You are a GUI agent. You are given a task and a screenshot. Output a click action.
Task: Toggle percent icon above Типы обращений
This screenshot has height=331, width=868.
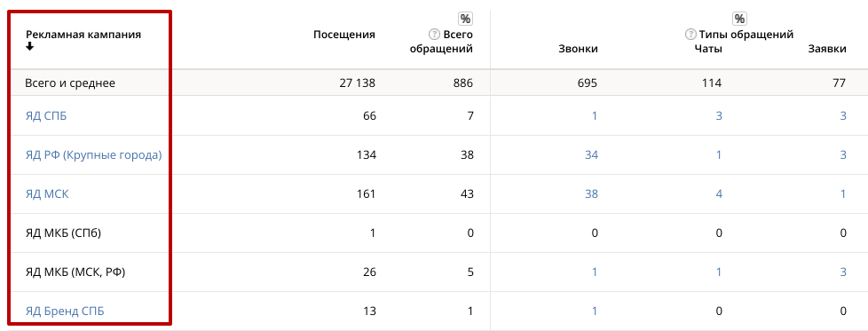(x=739, y=20)
